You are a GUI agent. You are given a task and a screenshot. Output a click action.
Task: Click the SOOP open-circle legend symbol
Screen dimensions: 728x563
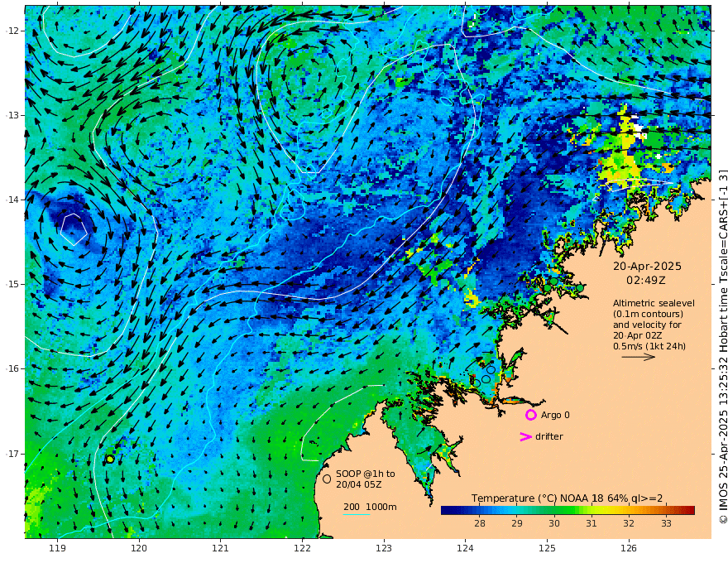[327, 479]
